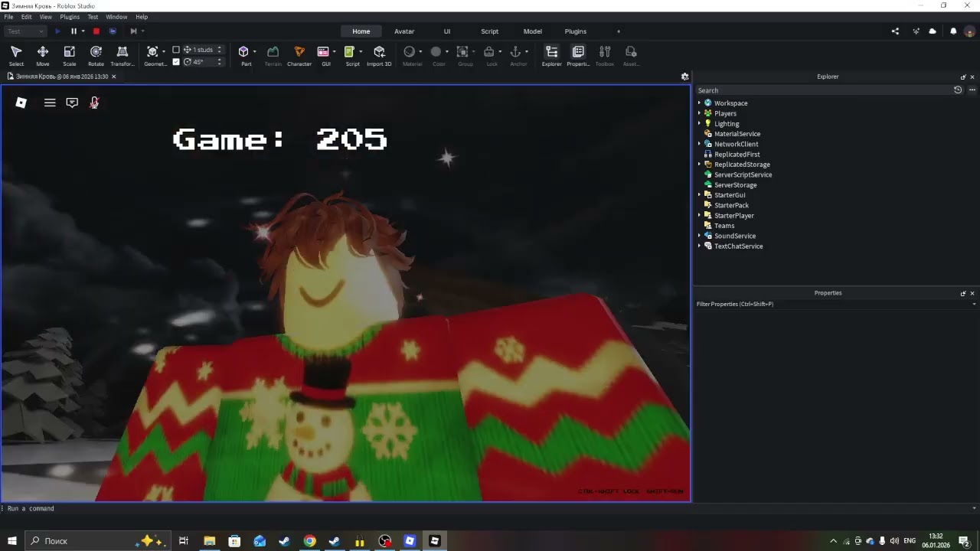The height and width of the screenshot is (551, 980).
Task: Select Teams in the Explorer
Action: [x=724, y=226]
